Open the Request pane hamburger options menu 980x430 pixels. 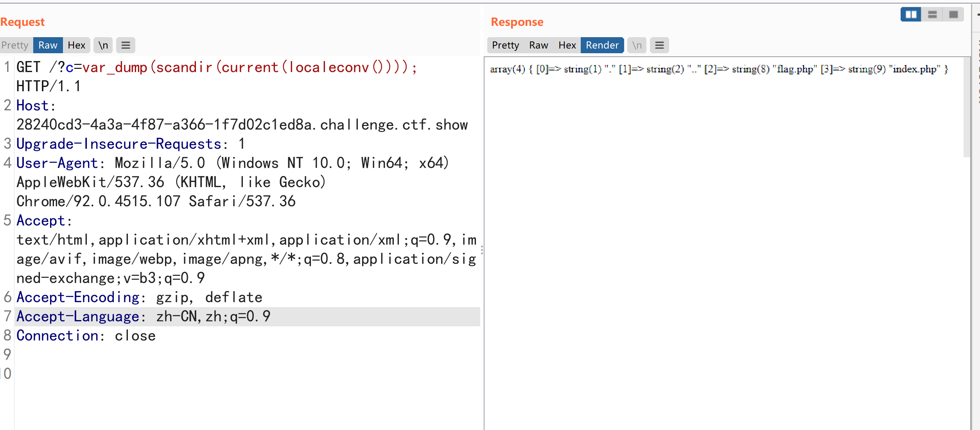126,45
